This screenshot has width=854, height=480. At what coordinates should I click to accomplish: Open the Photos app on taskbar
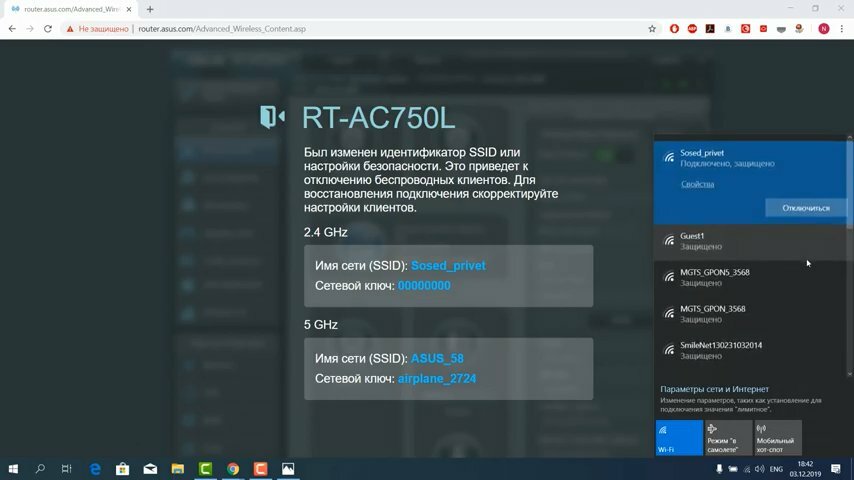[288, 469]
